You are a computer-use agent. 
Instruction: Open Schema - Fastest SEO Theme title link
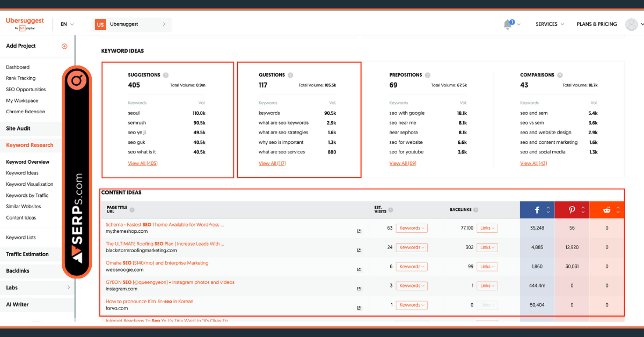165,225
